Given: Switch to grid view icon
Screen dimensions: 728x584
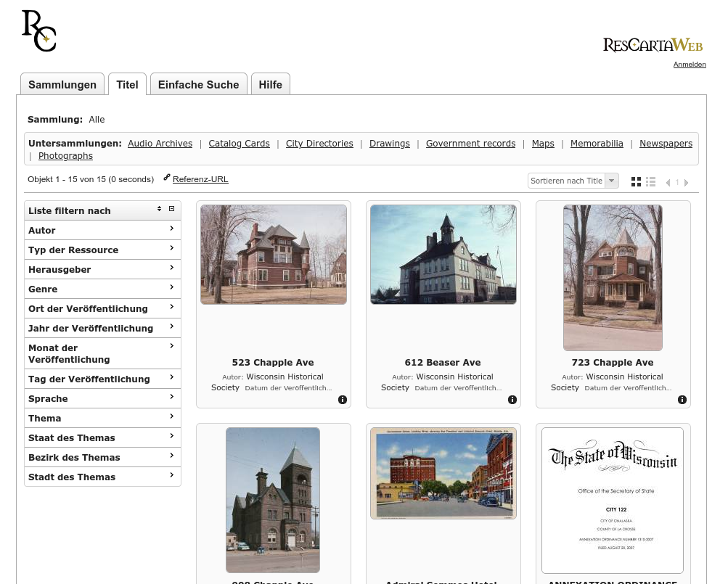Looking at the screenshot, I should [x=636, y=182].
